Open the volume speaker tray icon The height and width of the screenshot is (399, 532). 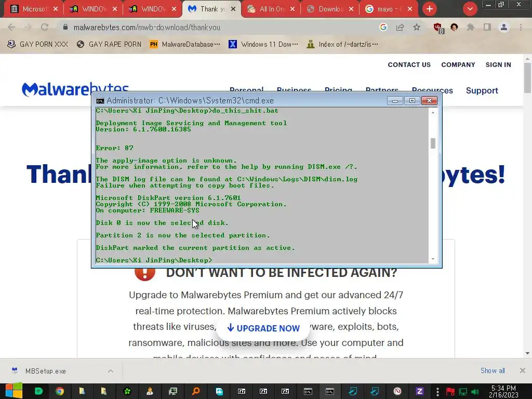(x=475, y=392)
